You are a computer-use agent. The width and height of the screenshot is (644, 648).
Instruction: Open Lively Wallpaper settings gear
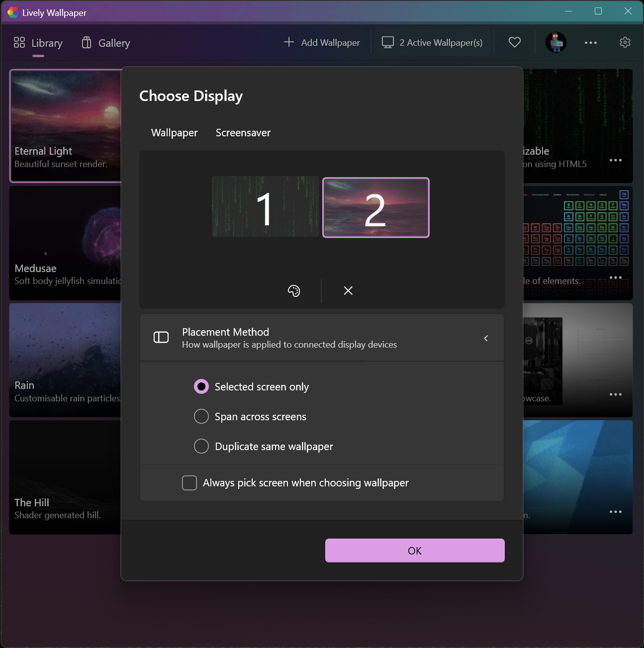pos(625,42)
